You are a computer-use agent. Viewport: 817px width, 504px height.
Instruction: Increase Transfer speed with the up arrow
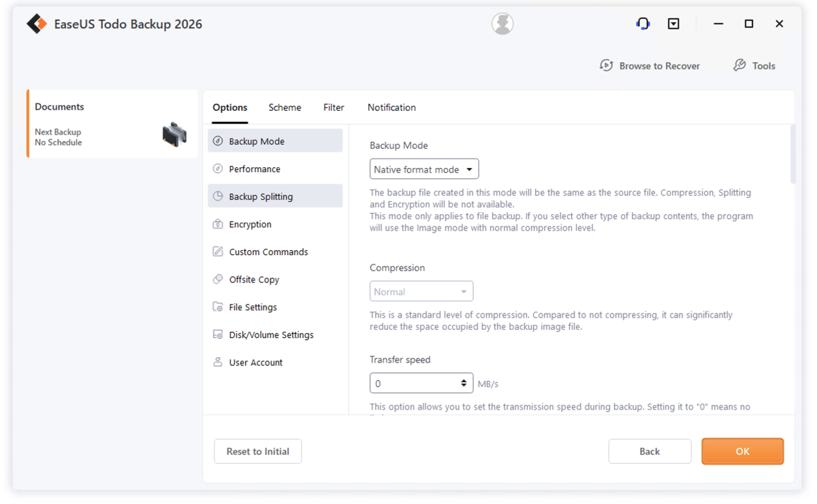pyautogui.click(x=464, y=380)
